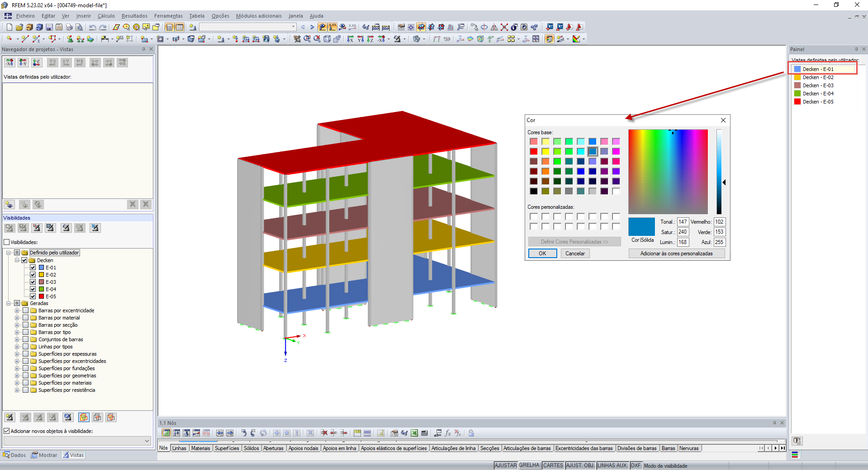Viewport: 868px width, 470px height.
Task: Create a new model file
Action: (9, 27)
